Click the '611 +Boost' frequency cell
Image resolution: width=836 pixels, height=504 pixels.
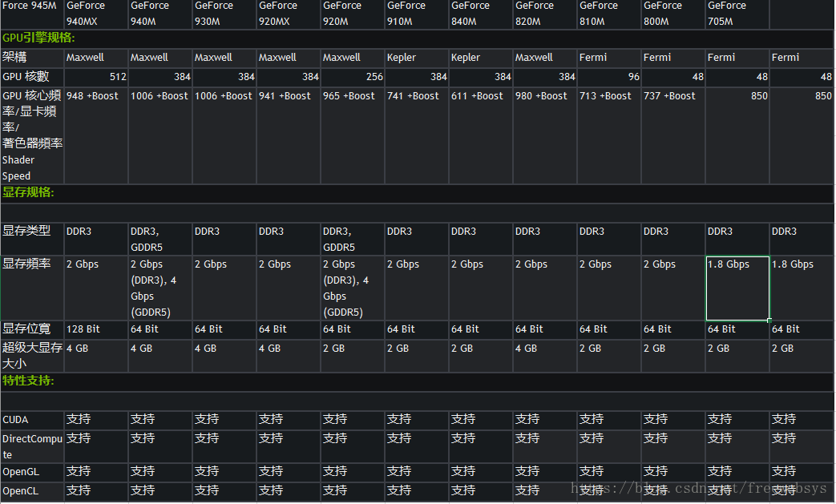pyautogui.click(x=481, y=135)
